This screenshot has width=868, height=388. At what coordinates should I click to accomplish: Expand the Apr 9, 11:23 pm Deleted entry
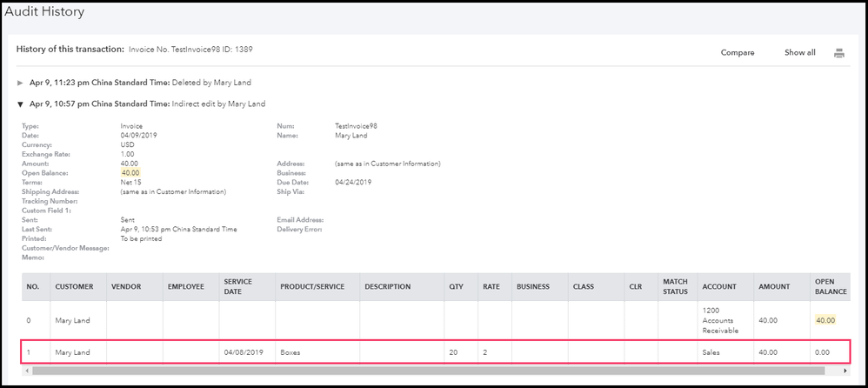point(21,83)
